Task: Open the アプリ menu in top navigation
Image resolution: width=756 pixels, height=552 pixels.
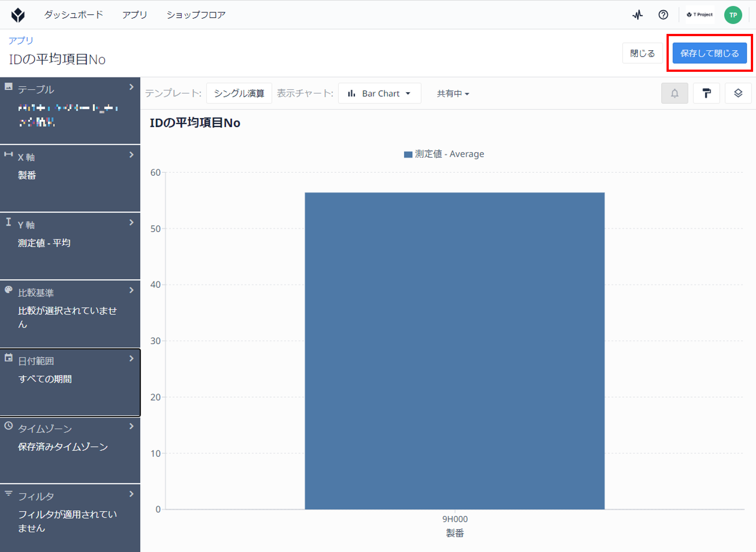Action: 135,15
